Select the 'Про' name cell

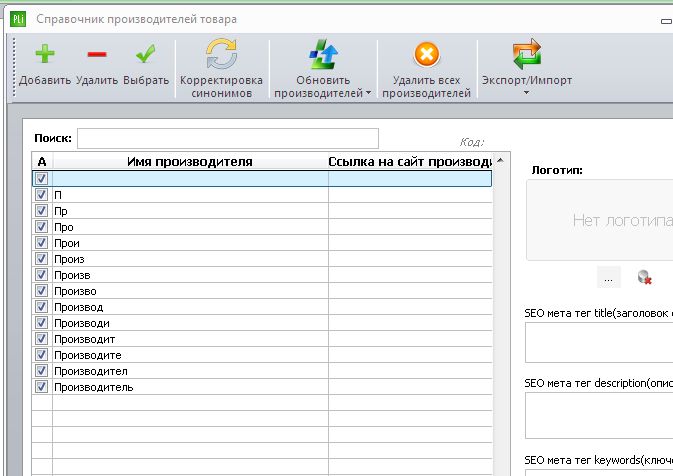(x=190, y=226)
